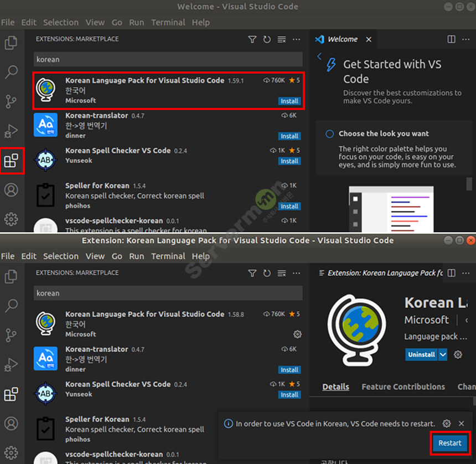This screenshot has height=464, width=476.
Task: Open Extensions icon in bottom window activity bar
Action: 11,394
